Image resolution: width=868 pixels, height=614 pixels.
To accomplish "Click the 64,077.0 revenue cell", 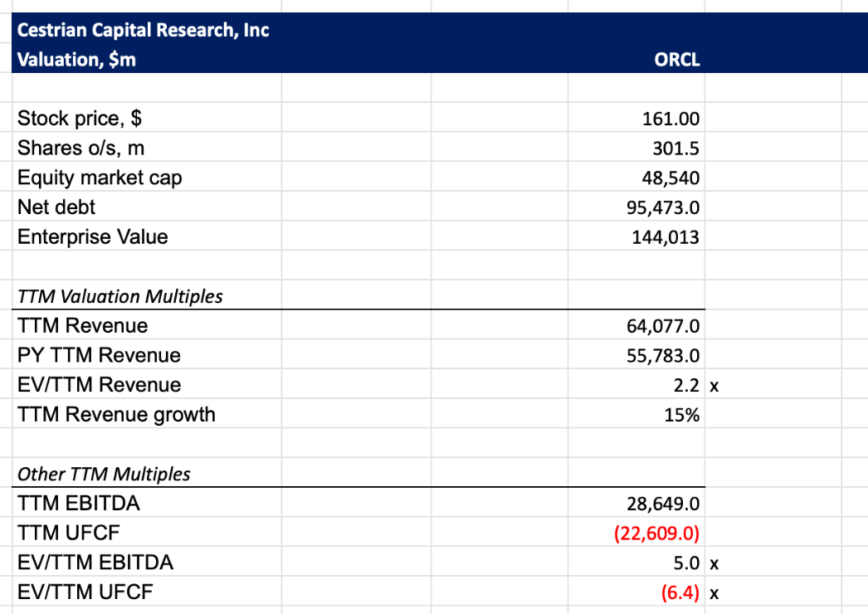I will point(662,326).
